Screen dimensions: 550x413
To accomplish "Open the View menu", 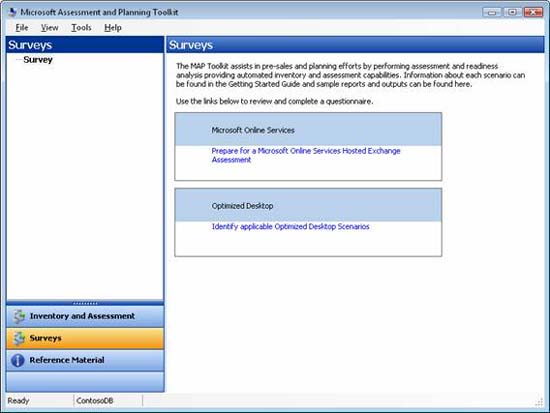I will coord(49,27).
